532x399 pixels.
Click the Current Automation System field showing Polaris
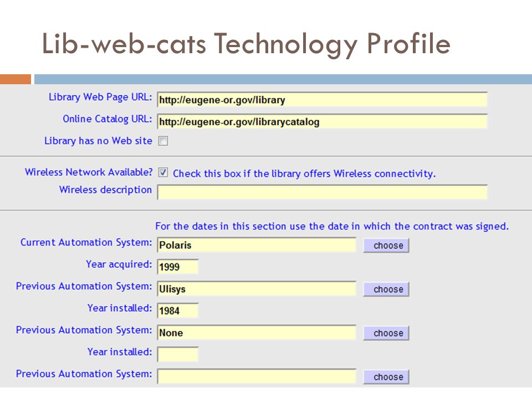point(257,245)
